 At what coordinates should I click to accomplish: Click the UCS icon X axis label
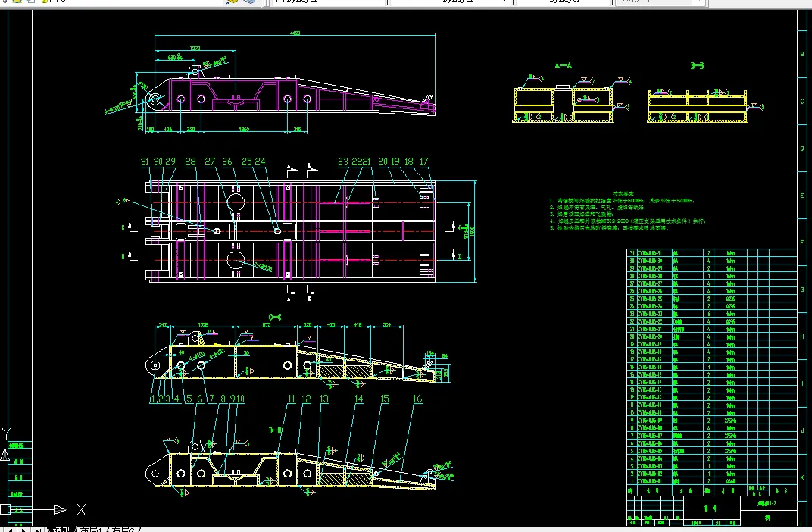click(x=81, y=510)
